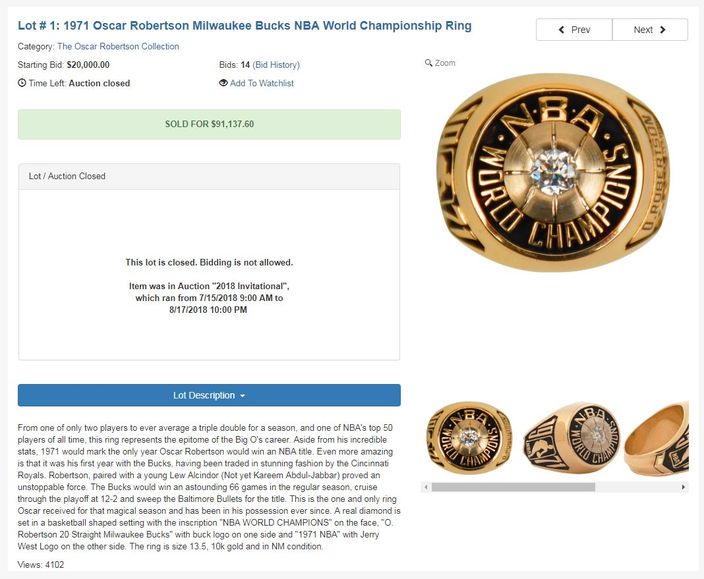Screen dimensions: 704x579
Task: Open The Oscar Robertson Collection category
Action: 118,46
